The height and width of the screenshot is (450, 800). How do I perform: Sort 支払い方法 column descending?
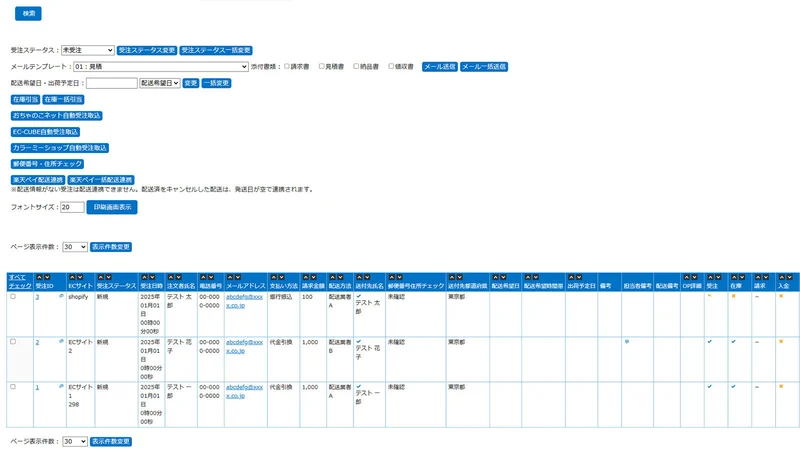(x=281, y=277)
